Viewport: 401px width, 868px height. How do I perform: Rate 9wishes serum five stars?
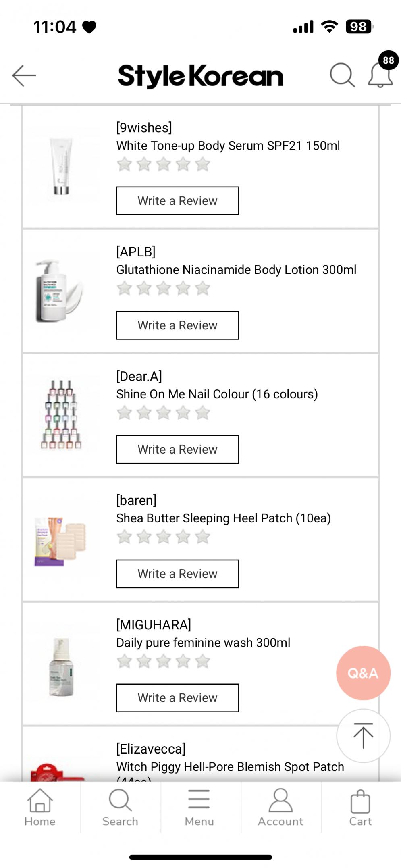click(202, 164)
